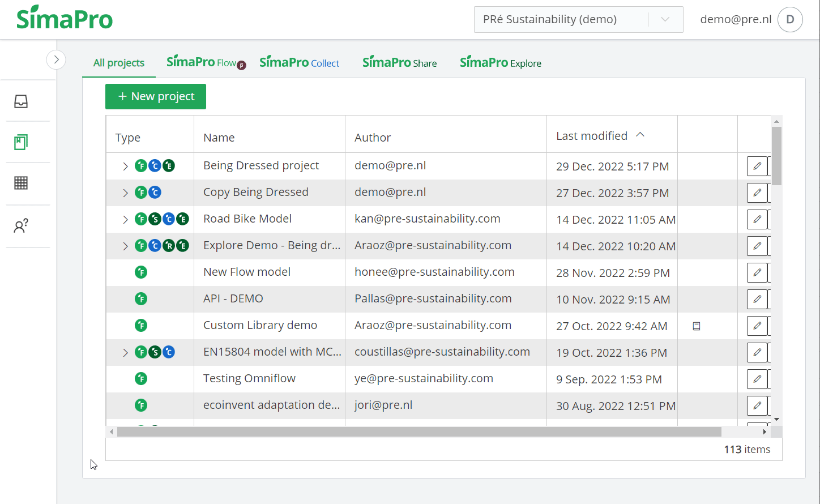This screenshot has width=820, height=504.
Task: Click the help person icon in sidebar
Action: point(21,225)
